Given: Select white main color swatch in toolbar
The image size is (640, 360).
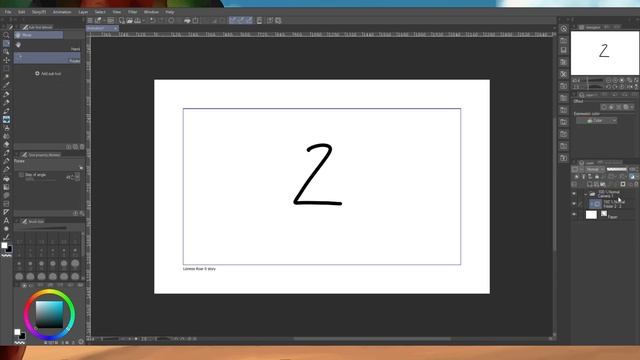Looking at the screenshot, I should (4, 245).
